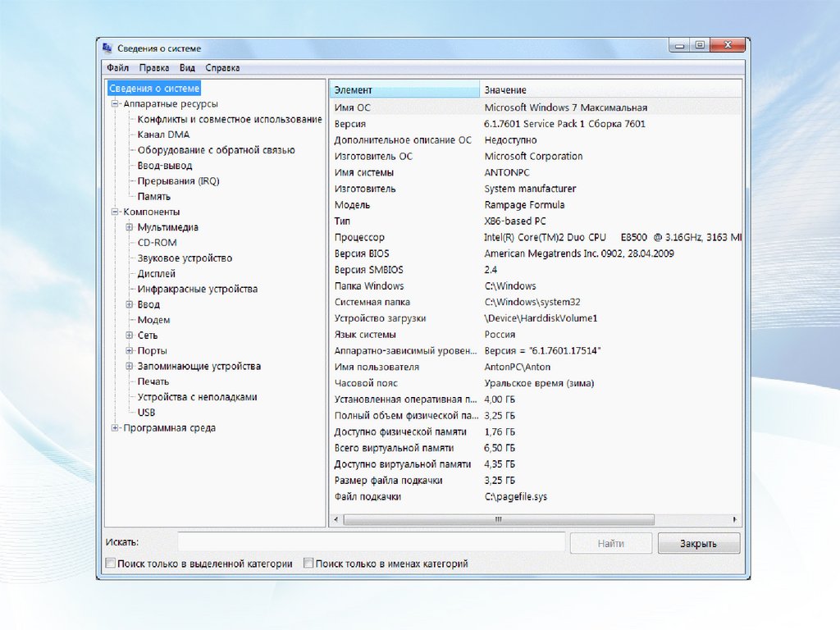Click the Элемент column header
Image resolution: width=840 pixels, height=630 pixels.
[404, 90]
